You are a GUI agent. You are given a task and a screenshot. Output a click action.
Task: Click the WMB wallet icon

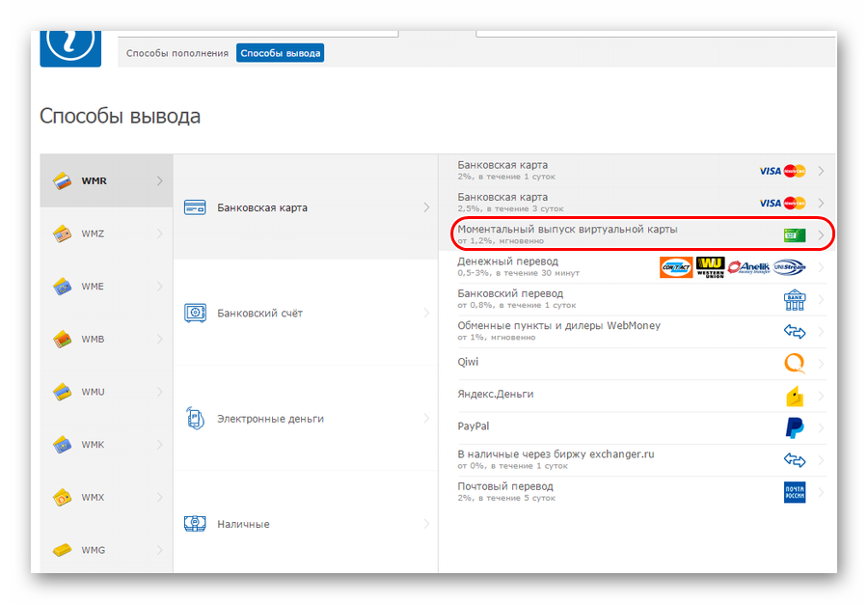(62, 339)
